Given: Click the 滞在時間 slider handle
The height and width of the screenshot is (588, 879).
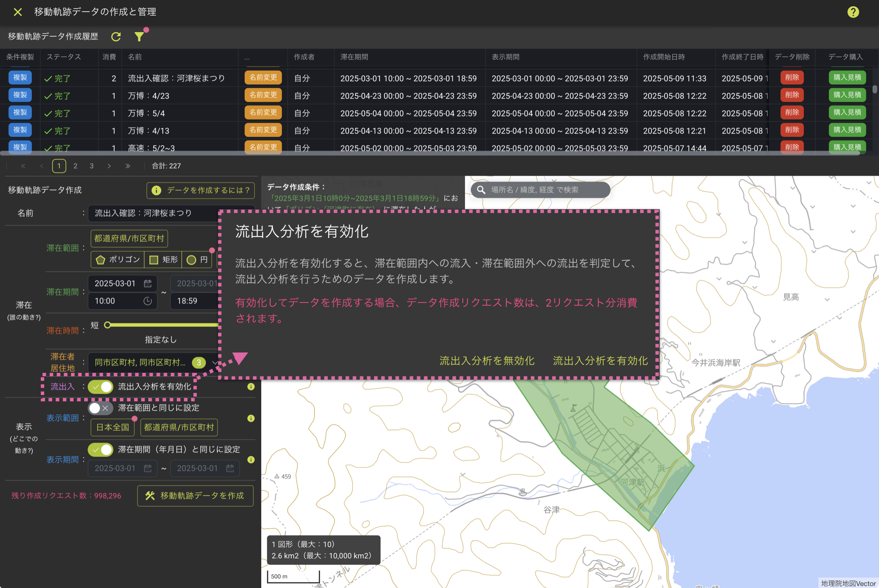Looking at the screenshot, I should 108,325.
